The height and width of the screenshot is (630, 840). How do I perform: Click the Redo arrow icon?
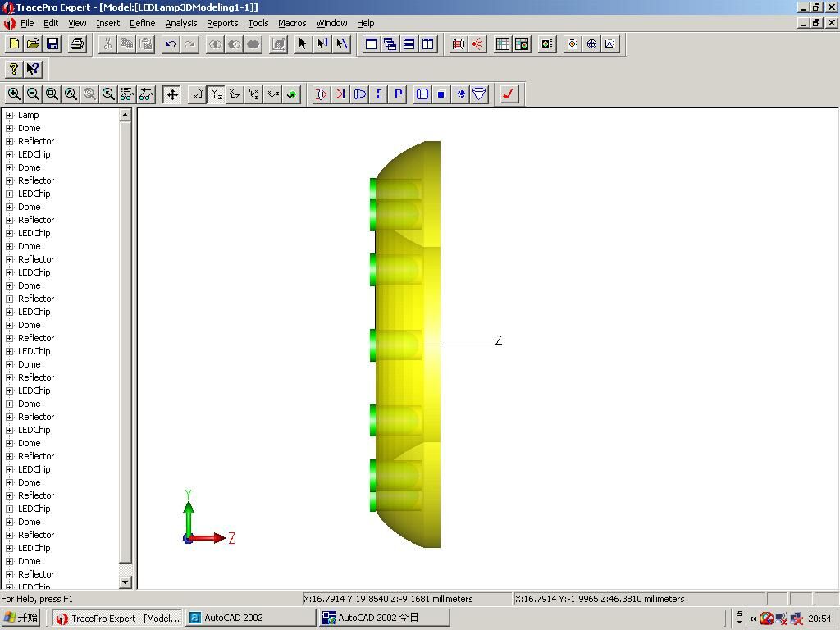pyautogui.click(x=189, y=44)
